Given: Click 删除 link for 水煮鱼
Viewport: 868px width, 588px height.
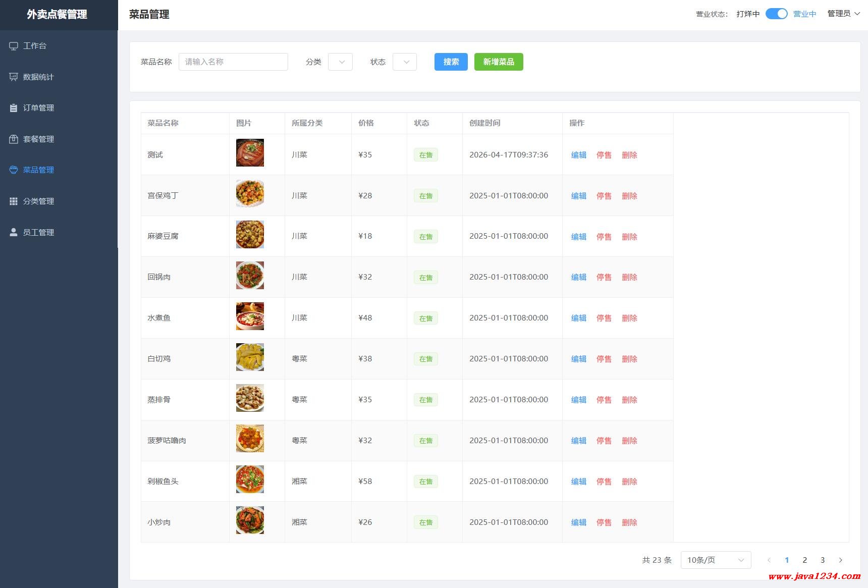Looking at the screenshot, I should click(629, 318).
